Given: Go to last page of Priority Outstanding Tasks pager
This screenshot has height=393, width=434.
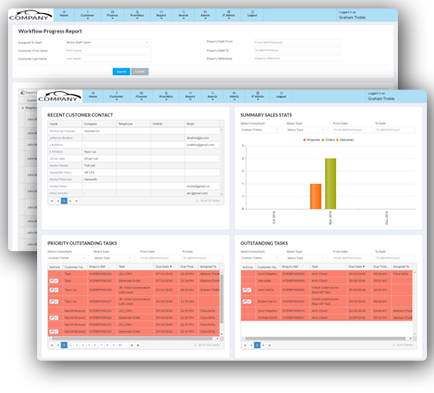Looking at the screenshot, I should [x=138, y=345].
